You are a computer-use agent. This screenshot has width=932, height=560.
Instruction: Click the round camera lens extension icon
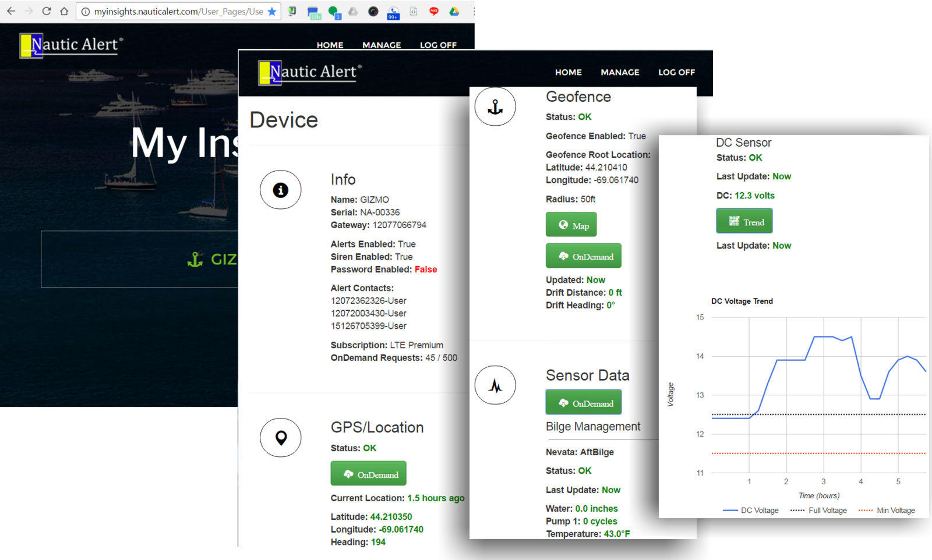(x=373, y=12)
